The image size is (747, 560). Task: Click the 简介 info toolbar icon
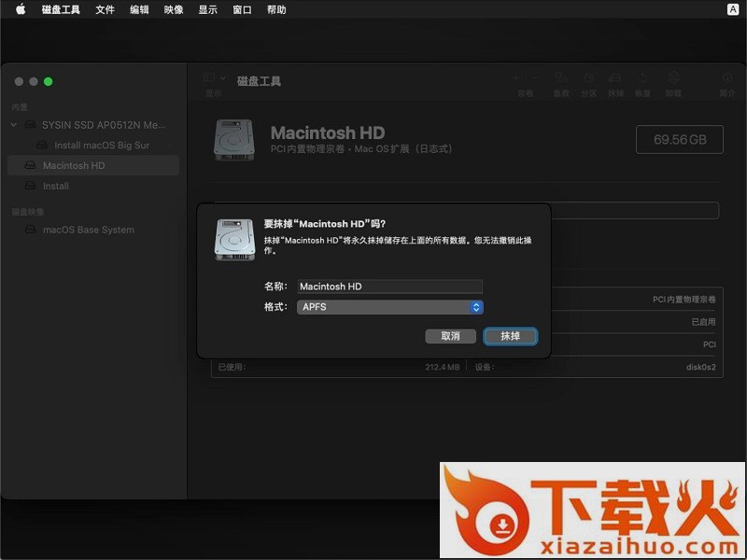click(727, 77)
